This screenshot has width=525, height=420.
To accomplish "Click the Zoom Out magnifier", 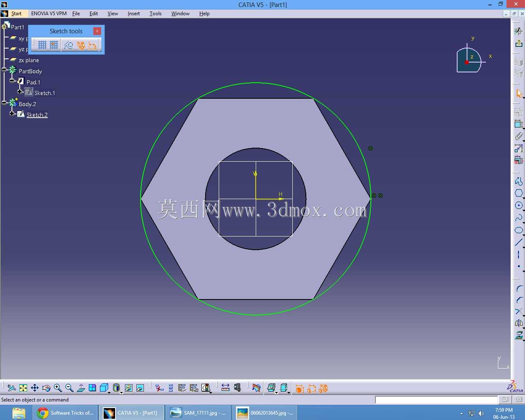I will [x=69, y=388].
